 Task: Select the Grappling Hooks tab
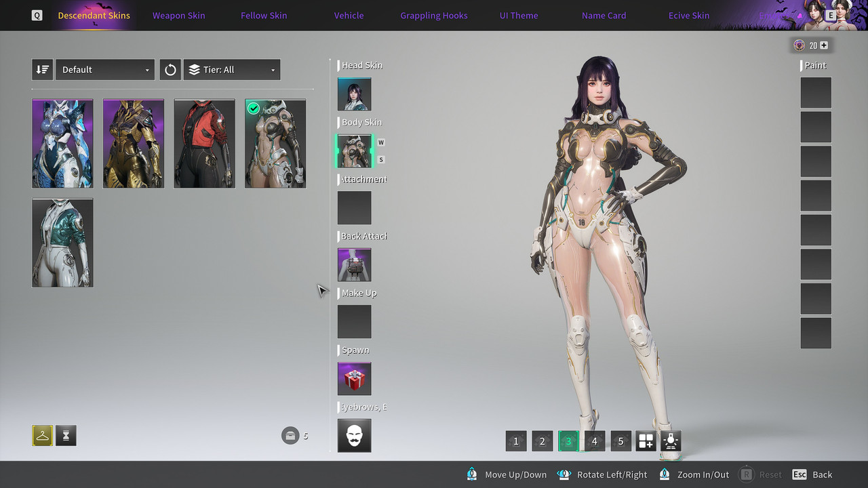[x=434, y=15]
